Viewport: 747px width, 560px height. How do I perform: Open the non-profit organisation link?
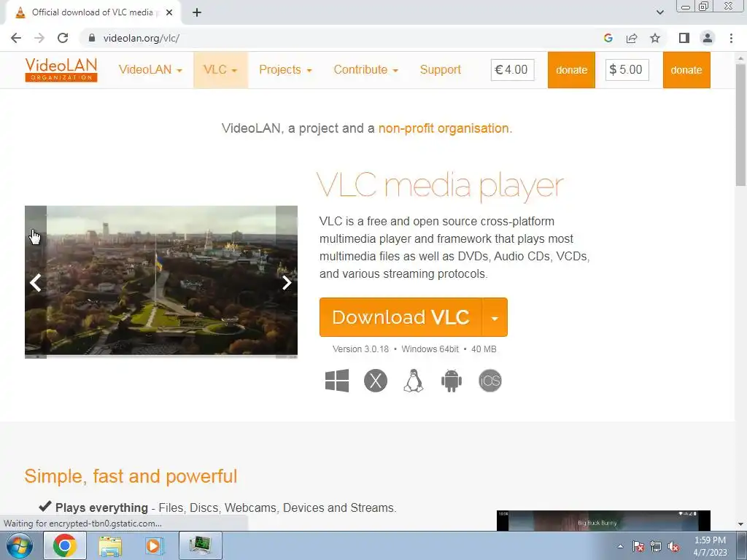point(444,128)
